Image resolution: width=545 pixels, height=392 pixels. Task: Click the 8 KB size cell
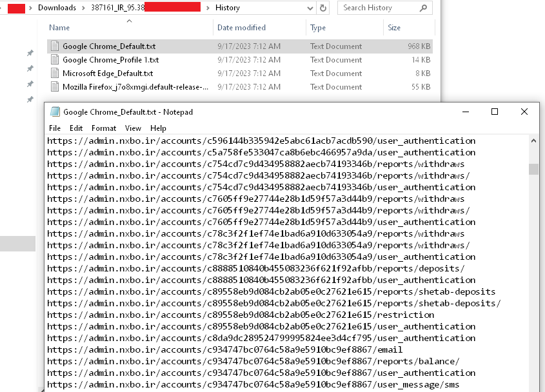[x=422, y=73]
